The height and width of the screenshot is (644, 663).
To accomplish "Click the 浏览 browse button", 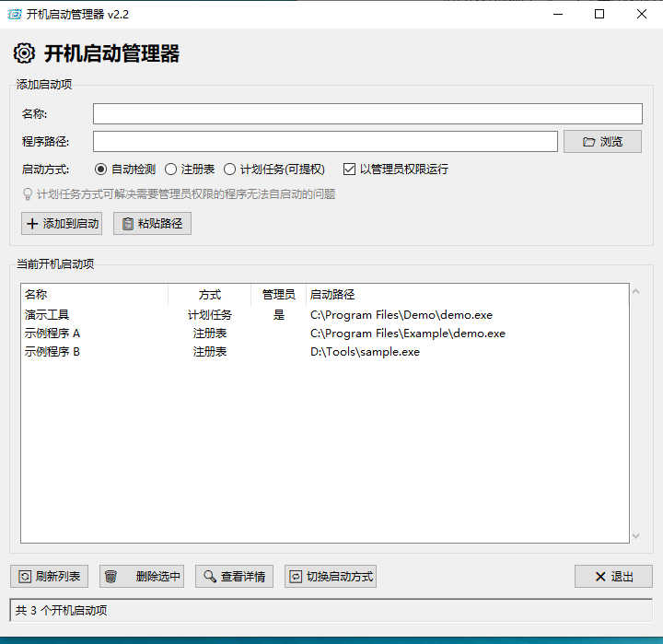I will coord(602,141).
